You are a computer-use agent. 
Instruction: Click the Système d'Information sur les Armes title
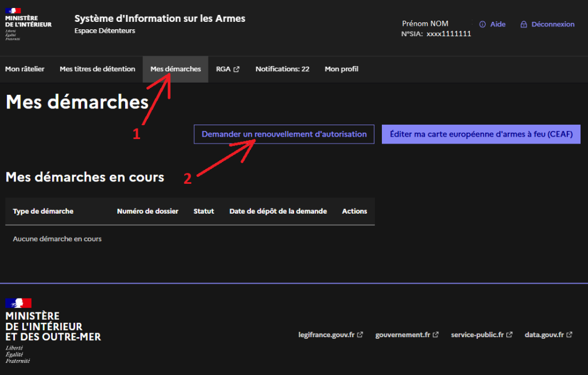tap(160, 19)
